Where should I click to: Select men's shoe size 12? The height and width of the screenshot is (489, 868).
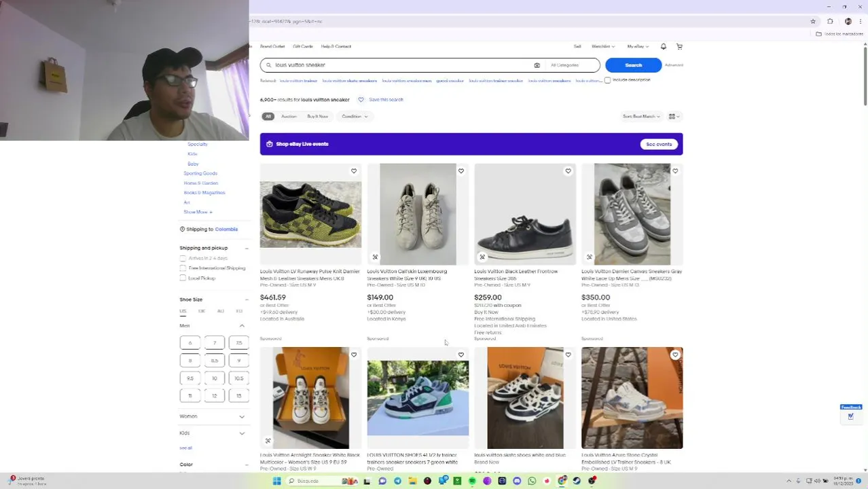(x=214, y=395)
